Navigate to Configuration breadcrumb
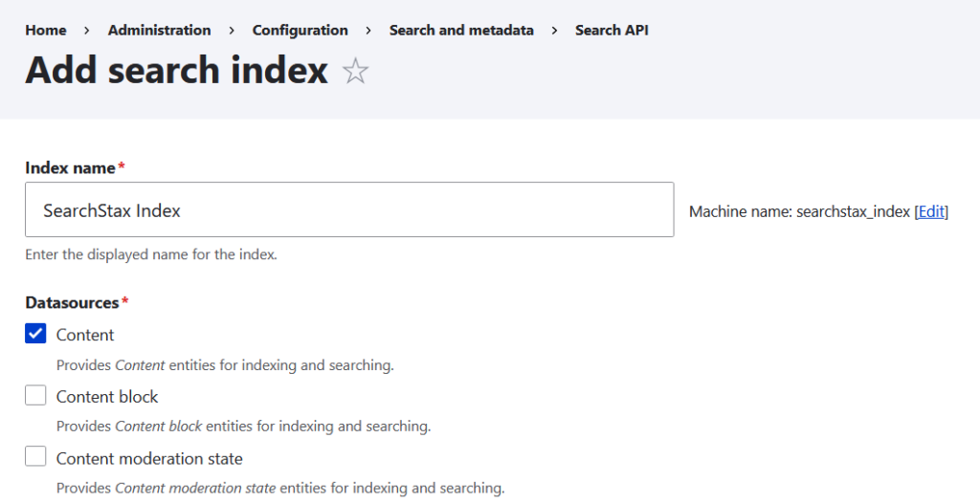This screenshot has width=980, height=504. (300, 31)
